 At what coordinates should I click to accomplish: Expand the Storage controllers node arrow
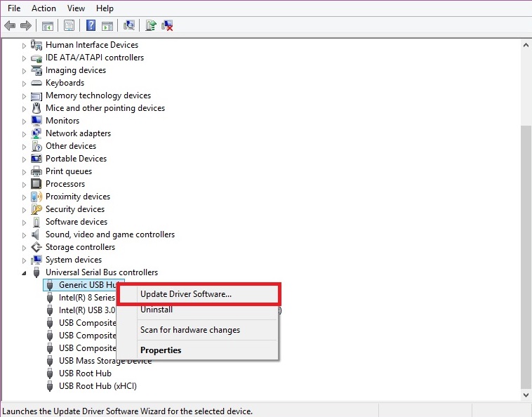click(24, 247)
